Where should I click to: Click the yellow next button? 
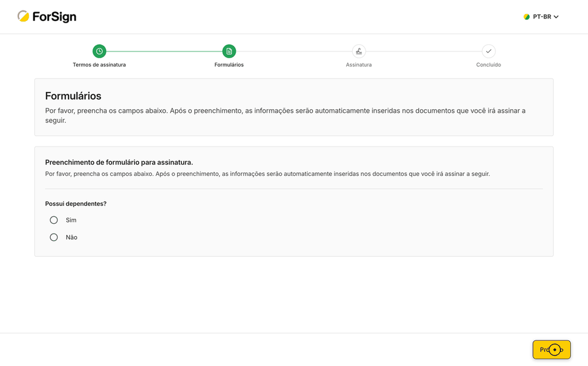pyautogui.click(x=552, y=349)
